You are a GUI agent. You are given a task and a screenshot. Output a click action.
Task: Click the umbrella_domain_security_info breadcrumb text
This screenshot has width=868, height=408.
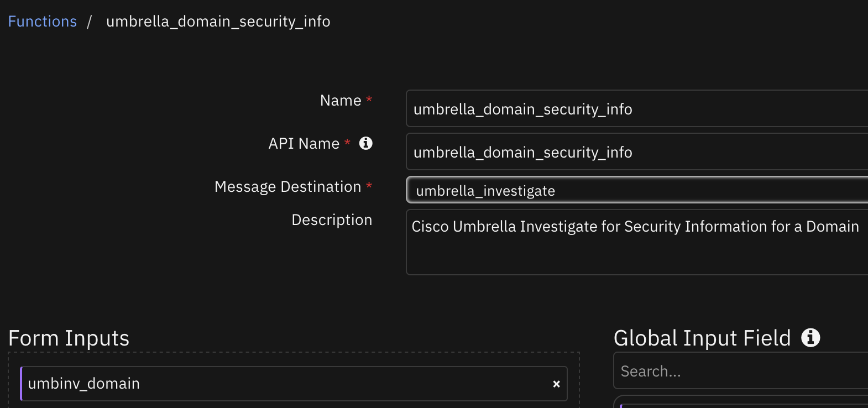click(218, 22)
